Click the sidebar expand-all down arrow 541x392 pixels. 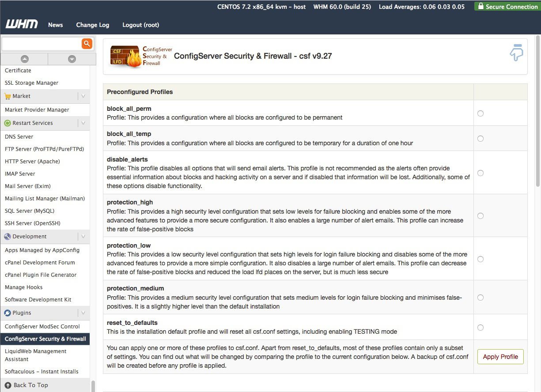click(72, 59)
